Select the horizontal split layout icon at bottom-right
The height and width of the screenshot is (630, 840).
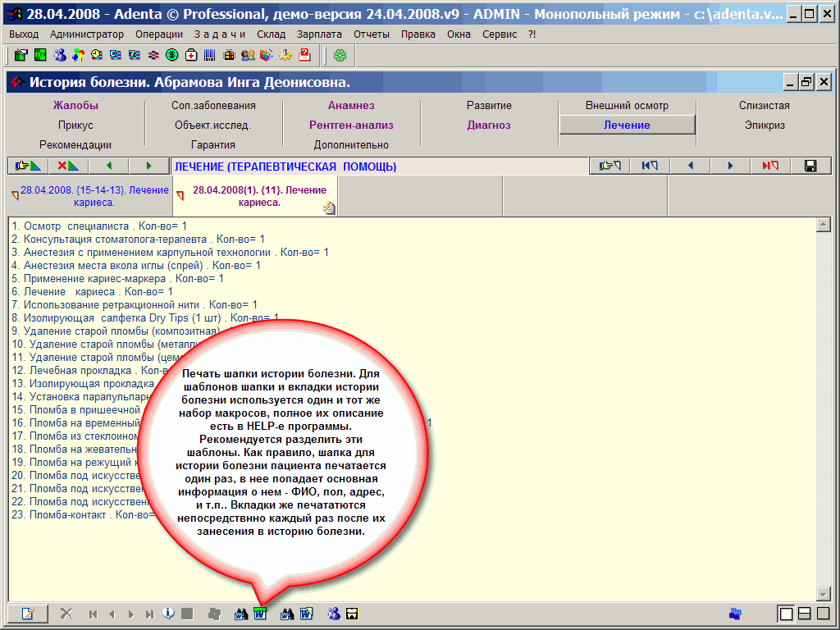805,614
